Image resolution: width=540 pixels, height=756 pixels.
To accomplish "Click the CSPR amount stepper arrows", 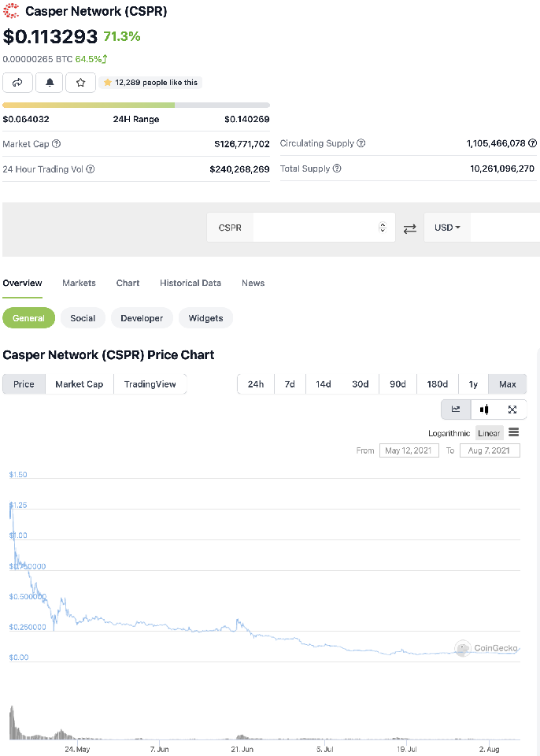I will (383, 227).
